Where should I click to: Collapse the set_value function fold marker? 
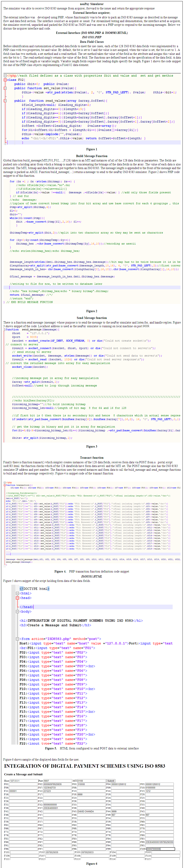coord(5,88)
